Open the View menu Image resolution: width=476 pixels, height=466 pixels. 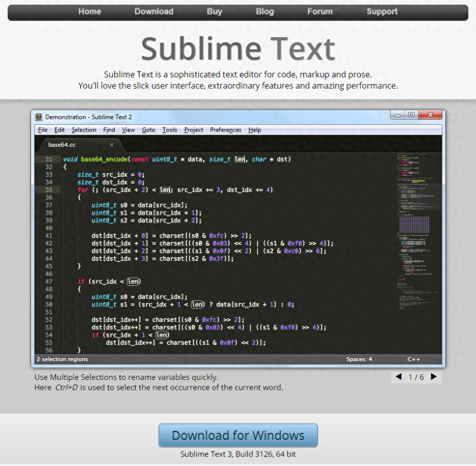pos(128,130)
